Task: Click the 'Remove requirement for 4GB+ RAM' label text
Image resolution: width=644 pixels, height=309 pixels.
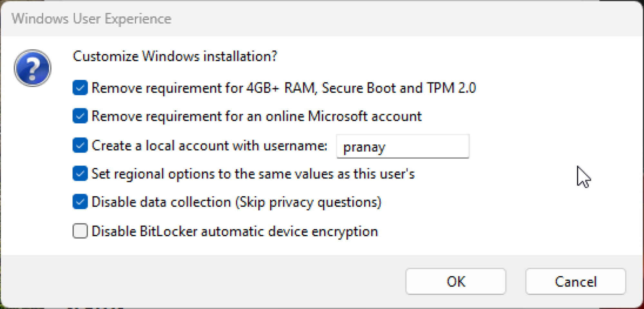Action: 284,88
